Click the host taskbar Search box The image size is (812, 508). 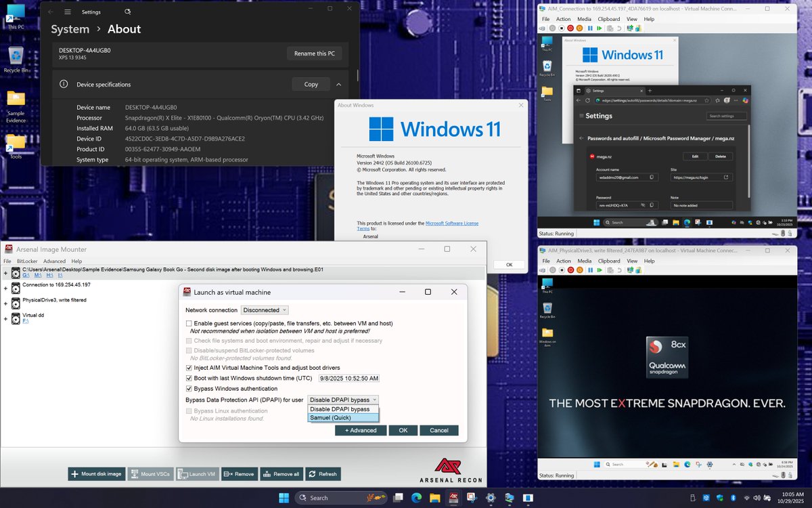[x=340, y=498]
